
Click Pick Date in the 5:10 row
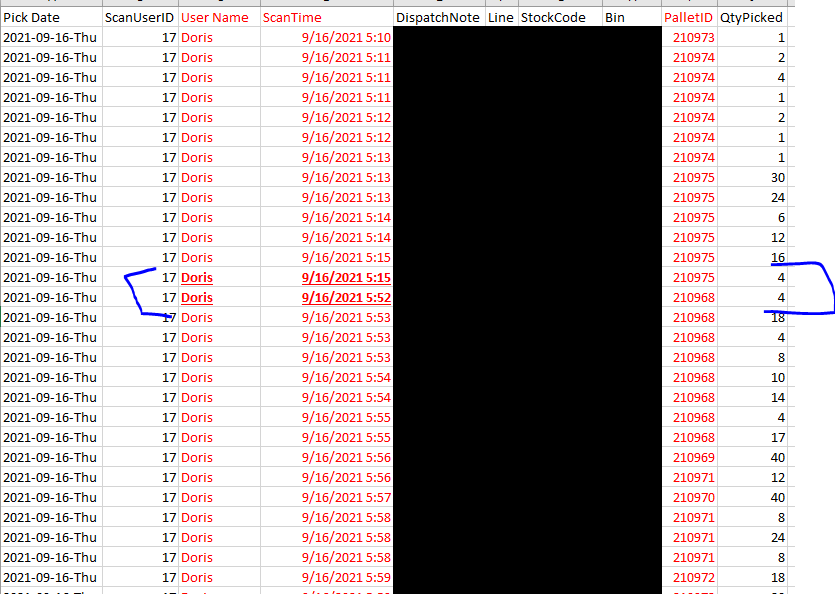pos(52,38)
